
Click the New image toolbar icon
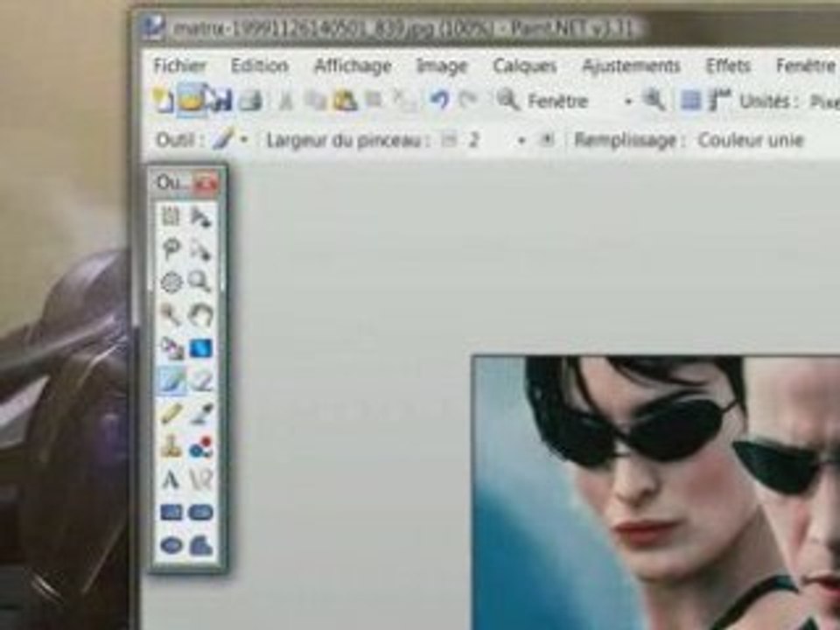163,100
